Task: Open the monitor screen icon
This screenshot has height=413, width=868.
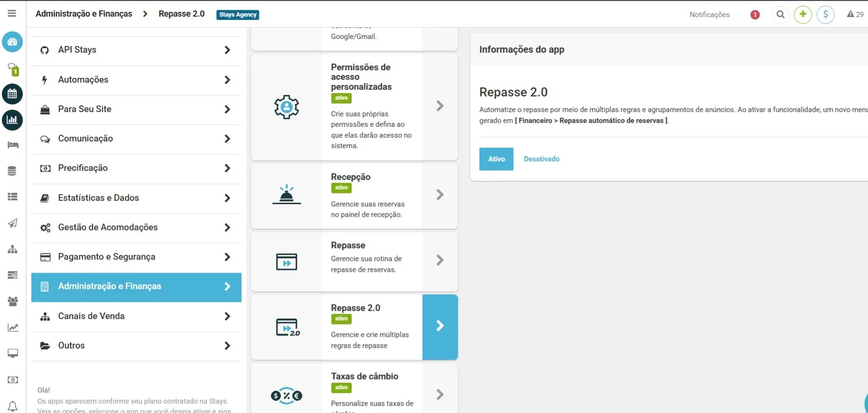Action: 13,353
